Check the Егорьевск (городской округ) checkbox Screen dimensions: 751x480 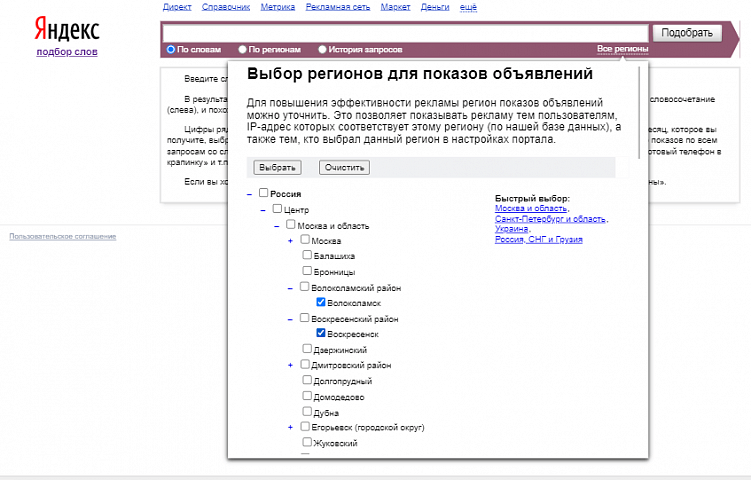tap(305, 426)
